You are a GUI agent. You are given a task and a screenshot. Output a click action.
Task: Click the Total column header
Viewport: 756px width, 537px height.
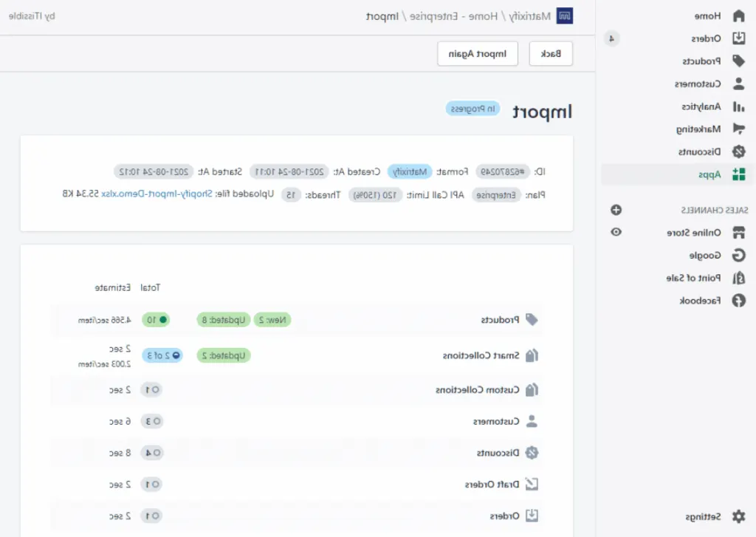(x=150, y=287)
